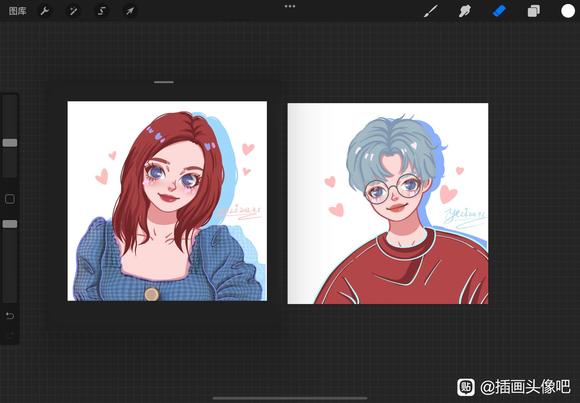
Task: Select the blue-haired boy portrait canvas
Action: click(388, 204)
